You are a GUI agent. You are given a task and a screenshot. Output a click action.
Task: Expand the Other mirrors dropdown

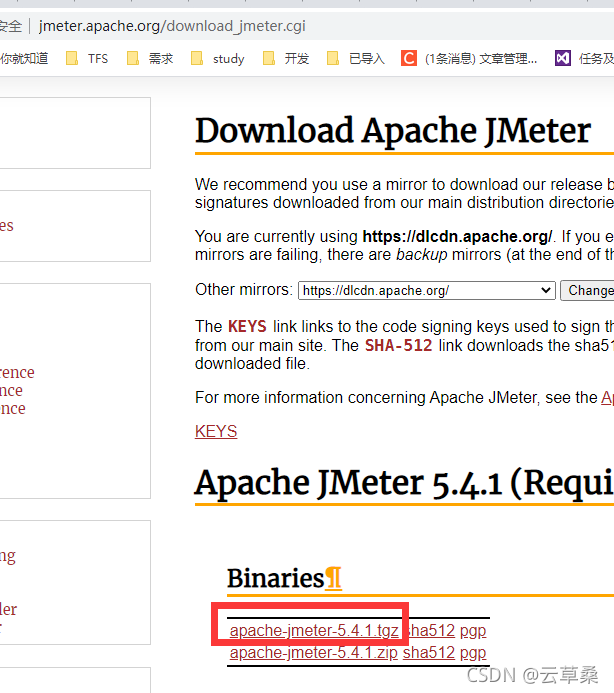click(427, 290)
